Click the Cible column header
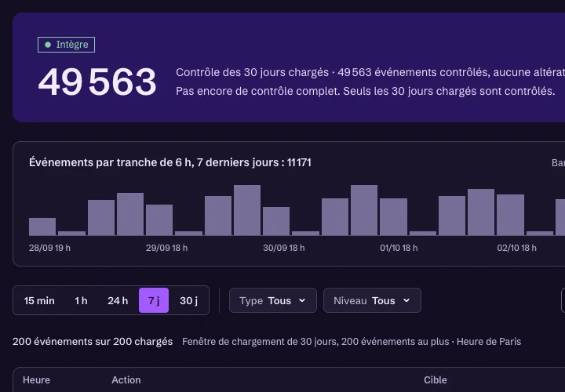 [436, 380]
